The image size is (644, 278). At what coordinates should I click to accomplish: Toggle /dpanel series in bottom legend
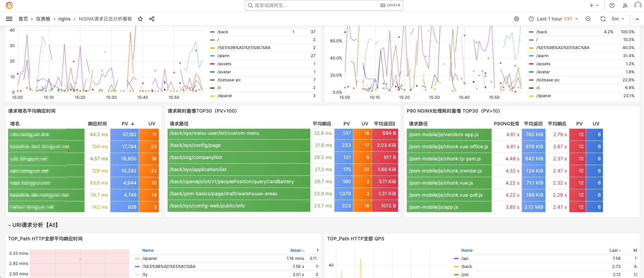149,259
